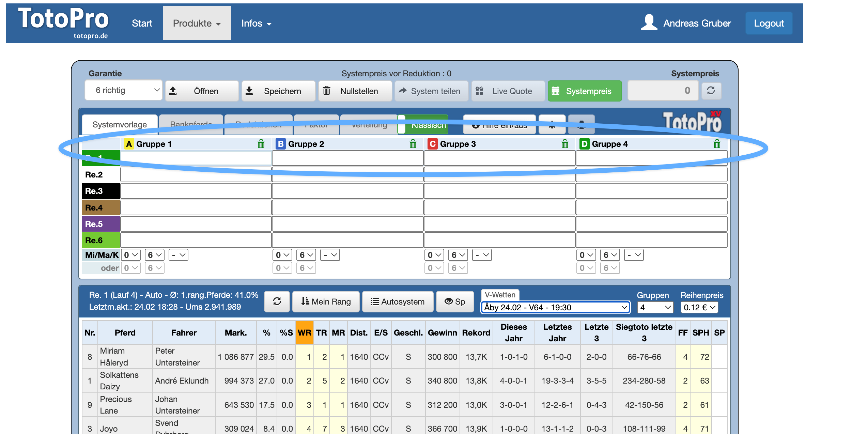The image size is (868, 434).
Task: Click the Re.5 field under Gruppe 4
Action: 652,224
